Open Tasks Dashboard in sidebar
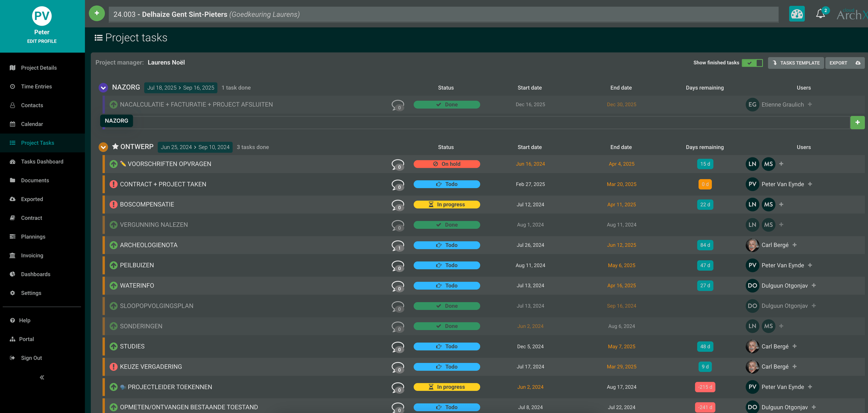This screenshot has height=413, width=868. tap(42, 161)
